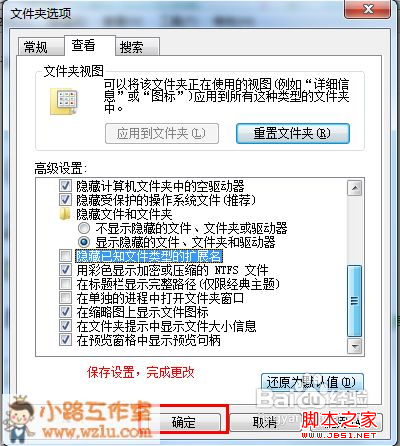Click the 还原为默认值 button
400x446 pixels.
312,382
